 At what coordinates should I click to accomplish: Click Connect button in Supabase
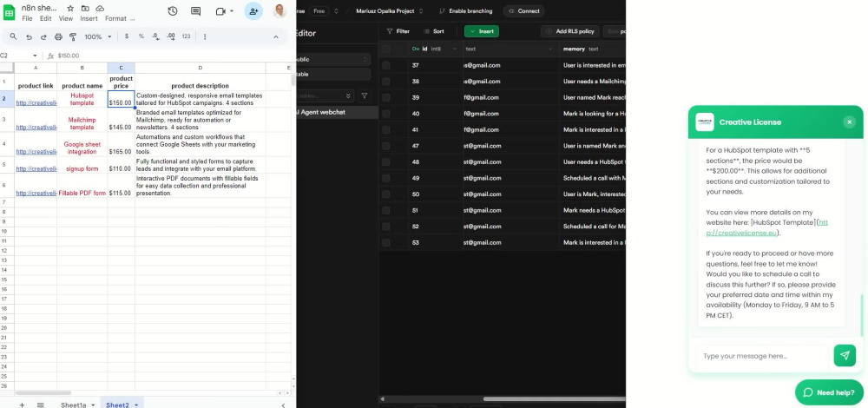(523, 11)
